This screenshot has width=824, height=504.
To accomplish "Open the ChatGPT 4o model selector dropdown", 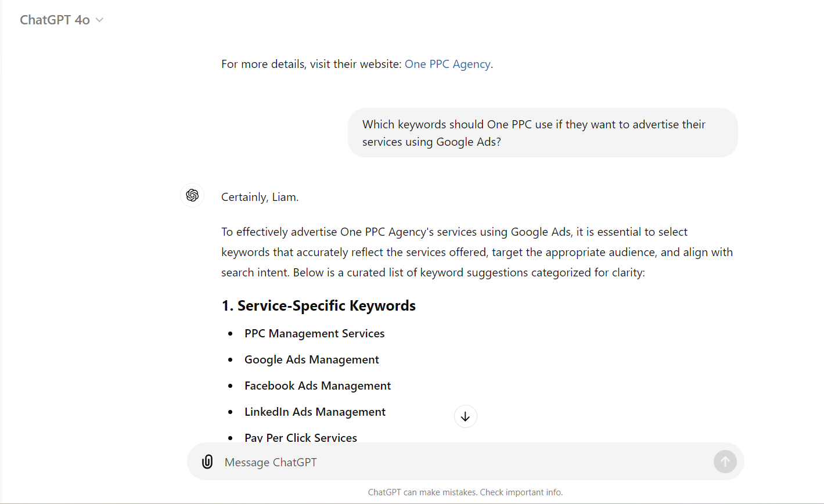I will [62, 20].
